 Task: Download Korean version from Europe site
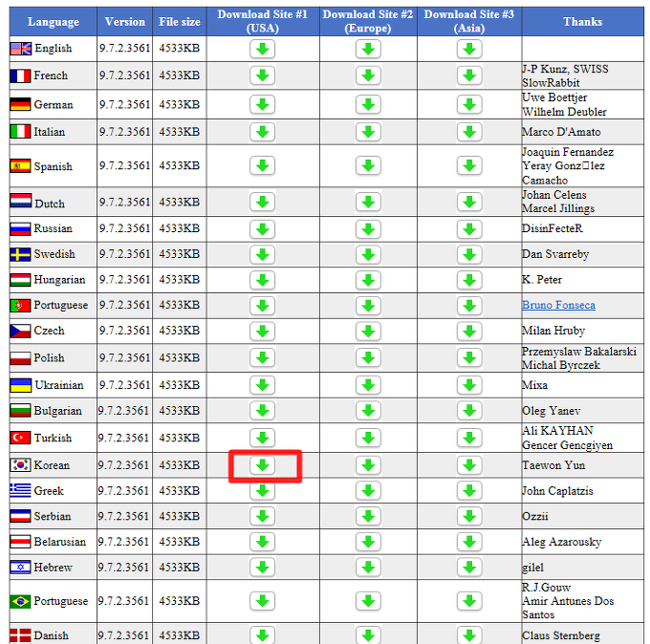click(x=368, y=465)
